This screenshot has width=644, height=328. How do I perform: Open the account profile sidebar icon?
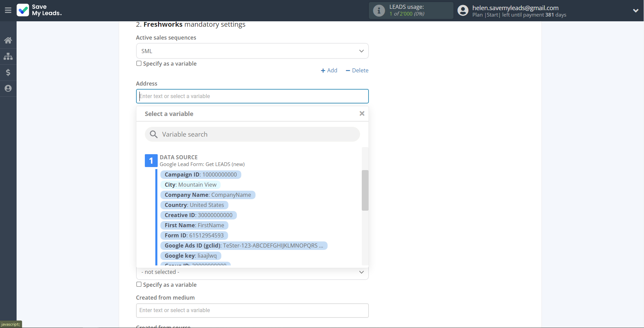pyautogui.click(x=8, y=88)
